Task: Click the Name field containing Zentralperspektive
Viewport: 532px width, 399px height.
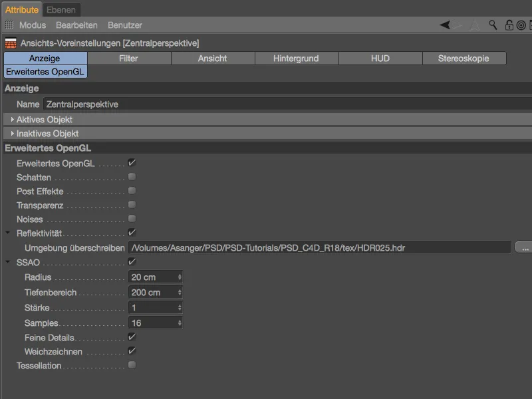Action: click(x=287, y=104)
